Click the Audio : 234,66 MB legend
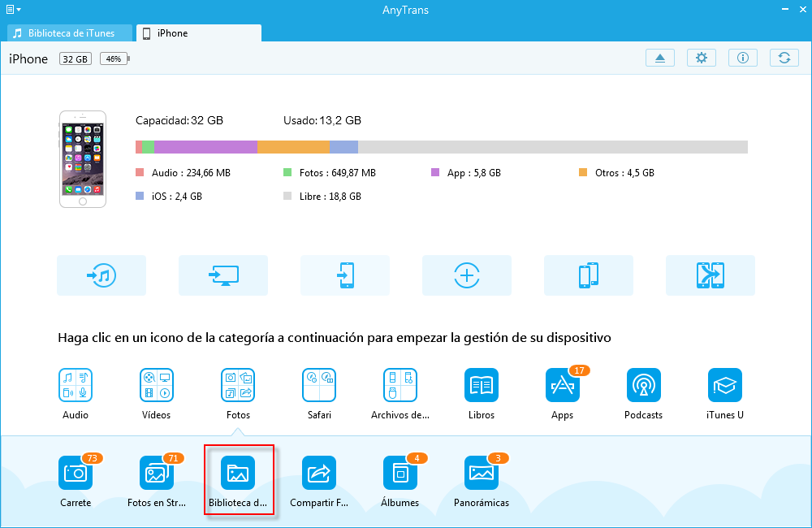The width and height of the screenshot is (812, 528). pos(184,172)
